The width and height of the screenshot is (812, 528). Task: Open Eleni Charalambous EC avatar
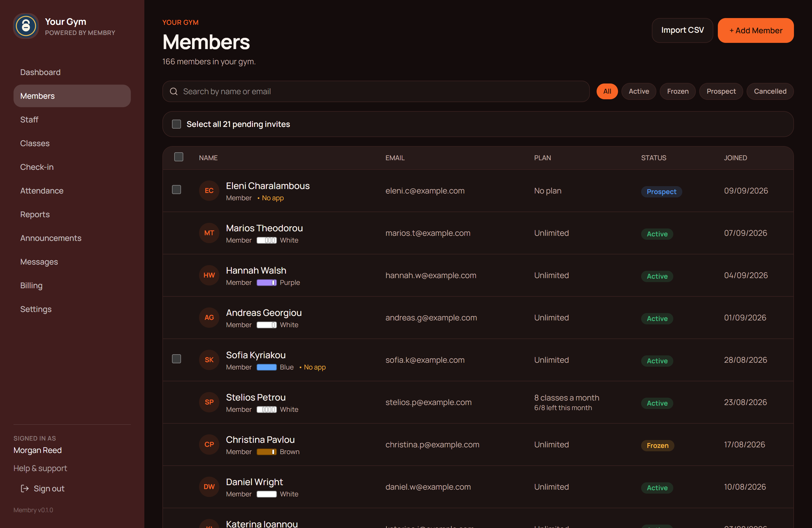[x=209, y=191]
